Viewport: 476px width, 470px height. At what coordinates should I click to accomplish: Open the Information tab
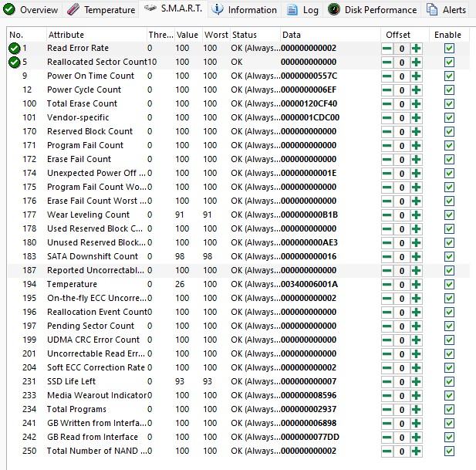tap(244, 10)
